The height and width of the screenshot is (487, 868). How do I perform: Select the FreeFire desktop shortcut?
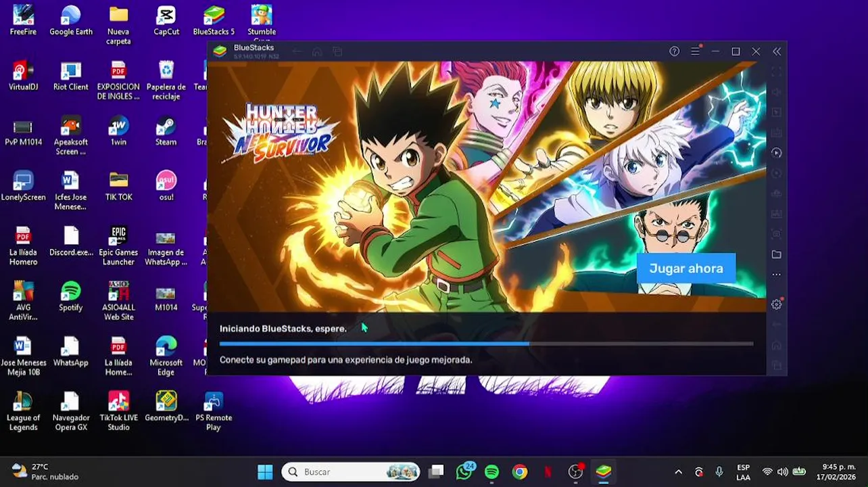click(23, 20)
